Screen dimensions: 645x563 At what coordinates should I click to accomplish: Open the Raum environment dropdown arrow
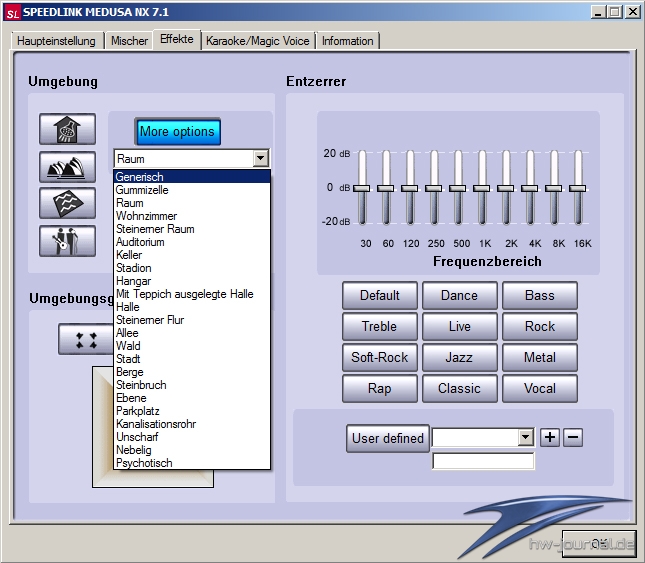261,158
